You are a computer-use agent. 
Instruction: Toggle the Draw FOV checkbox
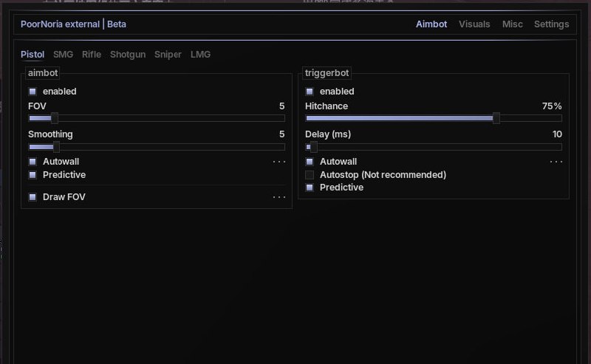coord(33,197)
